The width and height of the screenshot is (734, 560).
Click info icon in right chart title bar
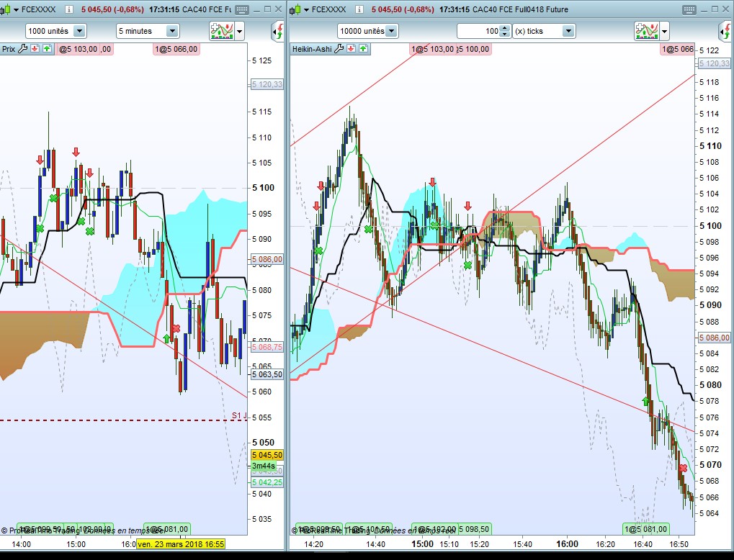pos(359,9)
